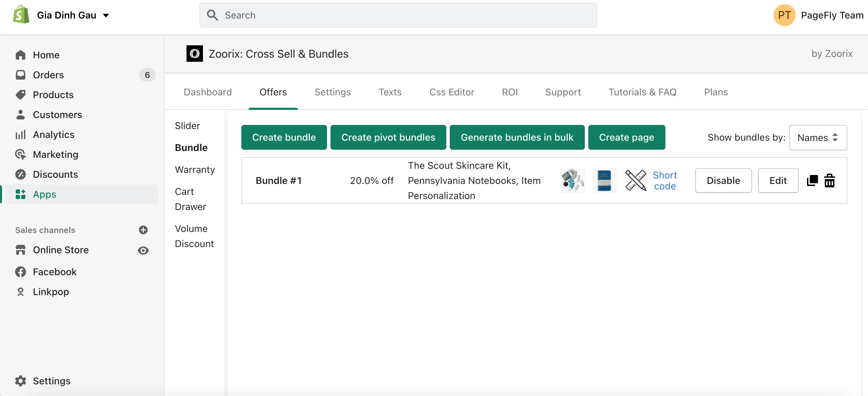Click the Online Store storefront icon
This screenshot has width=868, height=396.
click(x=21, y=250)
